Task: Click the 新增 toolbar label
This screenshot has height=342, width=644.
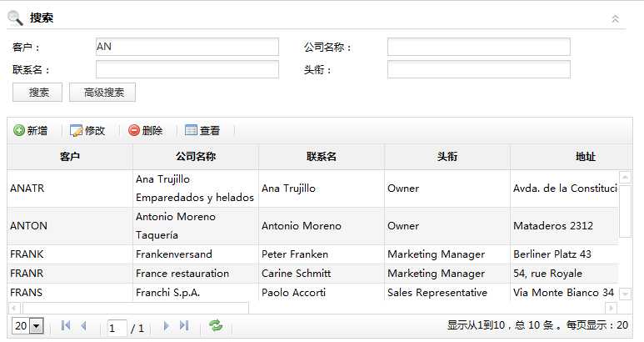Action: tap(37, 131)
